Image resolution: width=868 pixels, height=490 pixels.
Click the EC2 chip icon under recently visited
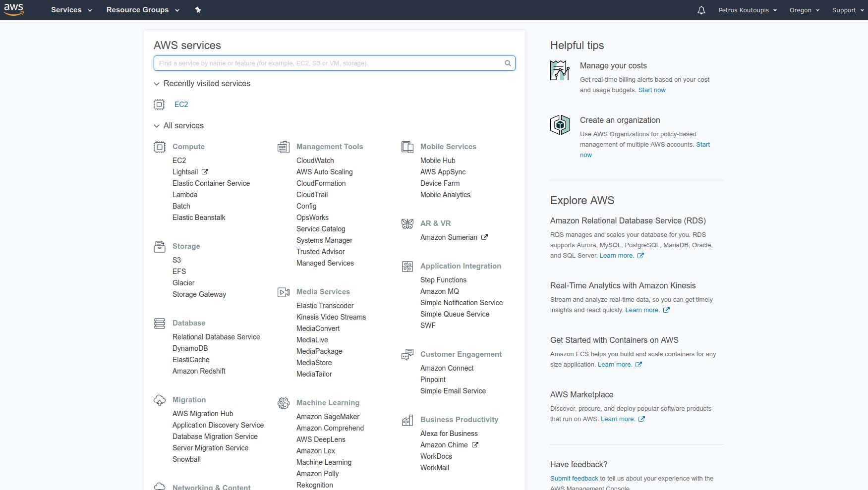[159, 105]
